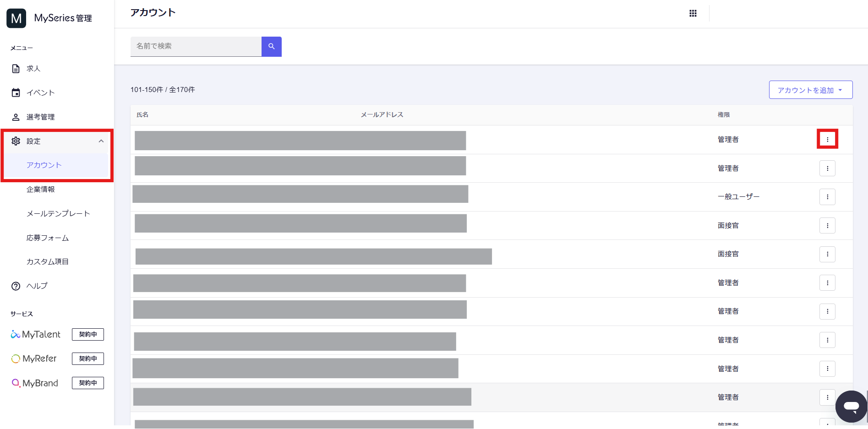
Task: Open ヘルプ with question mark icon
Action: 37,286
